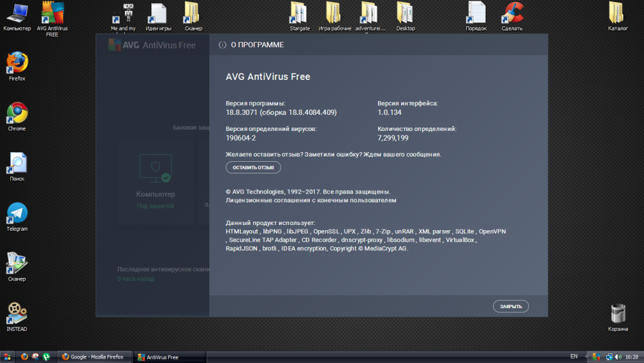Click the '3 часа назад' last scan link

[x=135, y=279]
